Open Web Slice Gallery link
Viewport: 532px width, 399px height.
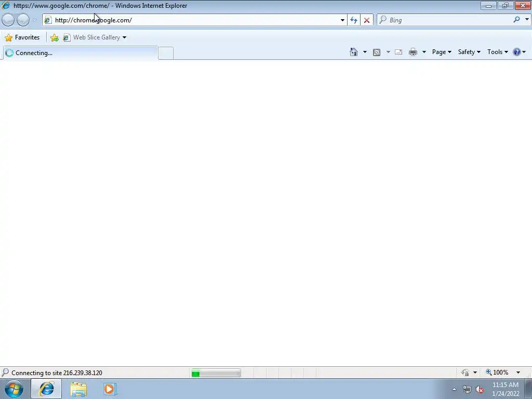coord(92,37)
